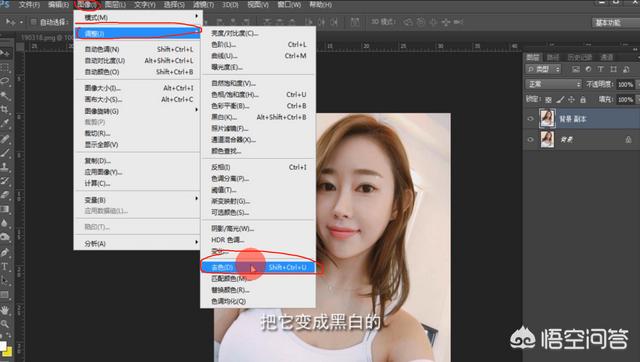Select the Lasso tool in the toolbox
This screenshot has height=362, width=640.
[4, 81]
